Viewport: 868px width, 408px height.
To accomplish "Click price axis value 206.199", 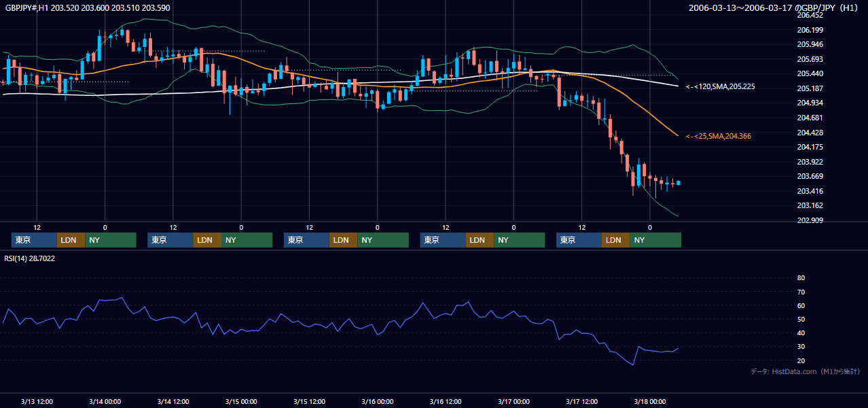I will pos(810,30).
